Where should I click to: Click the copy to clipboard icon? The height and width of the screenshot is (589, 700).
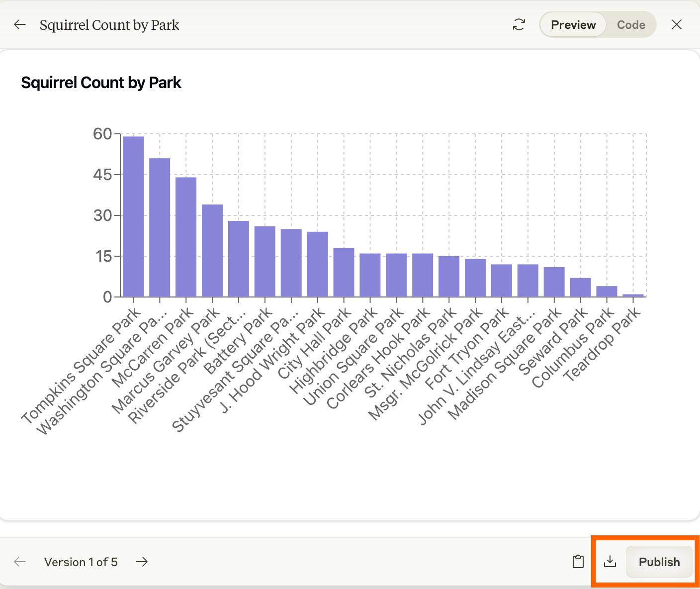[577, 561]
